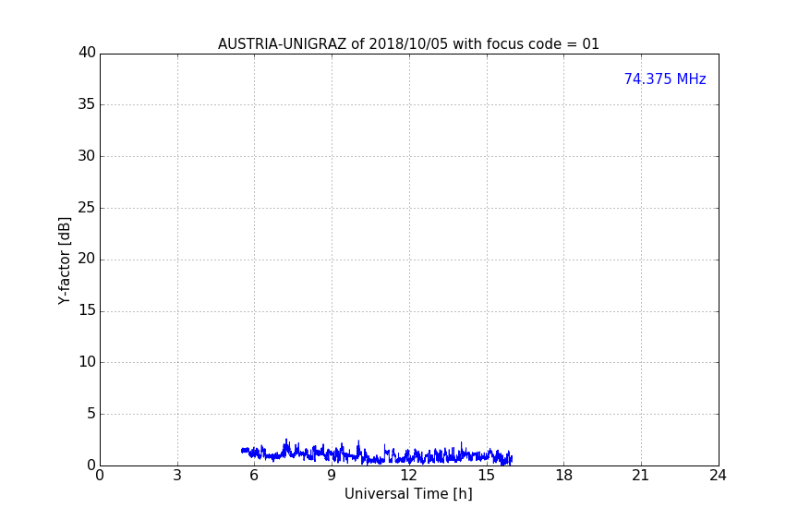
Task: Click y-axis tick label 25
Action: [87, 207]
